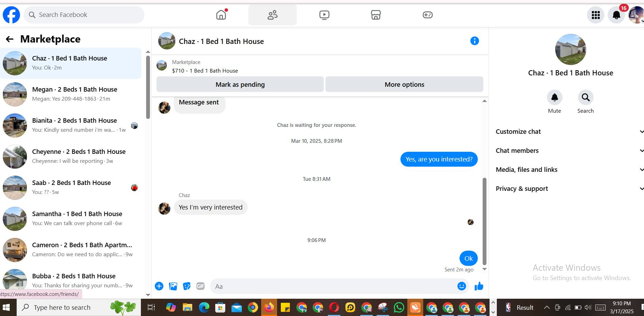Viewport: 644px width, 316px height.
Task: Open Copilot from the taskbar
Action: click(171, 307)
